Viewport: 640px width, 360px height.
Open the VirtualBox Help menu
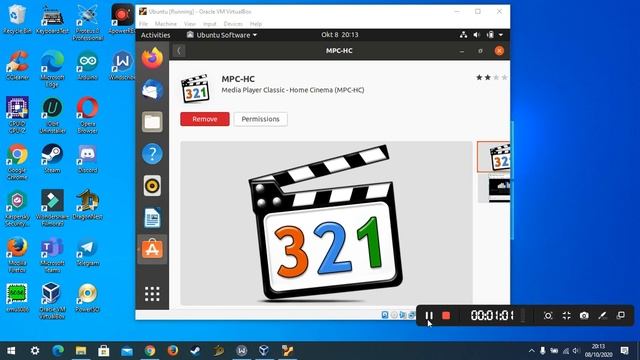(x=256, y=24)
